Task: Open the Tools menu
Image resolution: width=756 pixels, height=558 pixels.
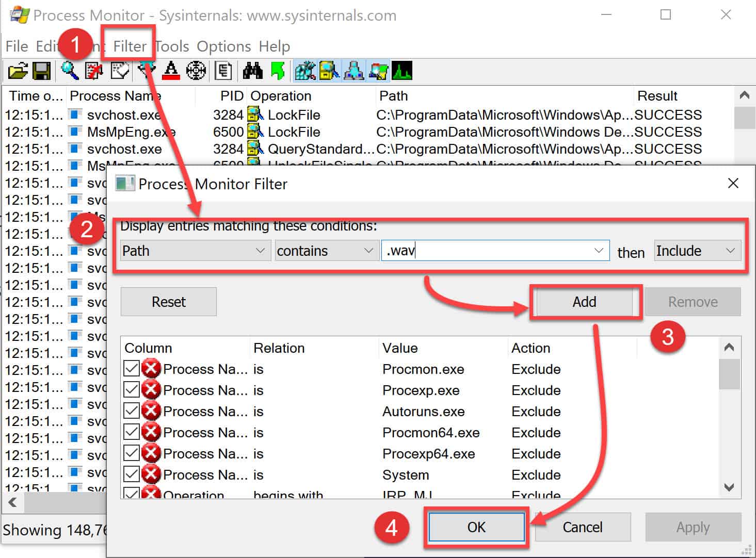Action: [x=171, y=46]
